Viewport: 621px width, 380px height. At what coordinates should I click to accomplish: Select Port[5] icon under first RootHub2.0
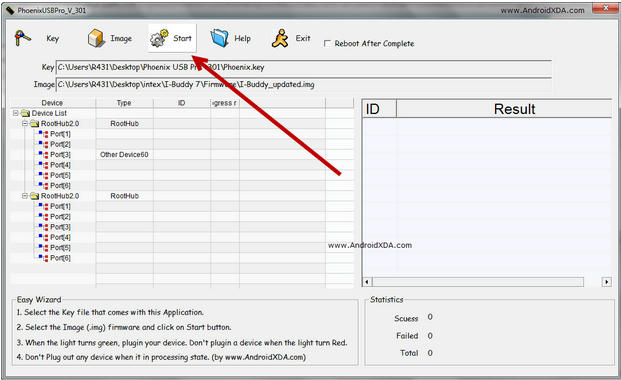44,175
